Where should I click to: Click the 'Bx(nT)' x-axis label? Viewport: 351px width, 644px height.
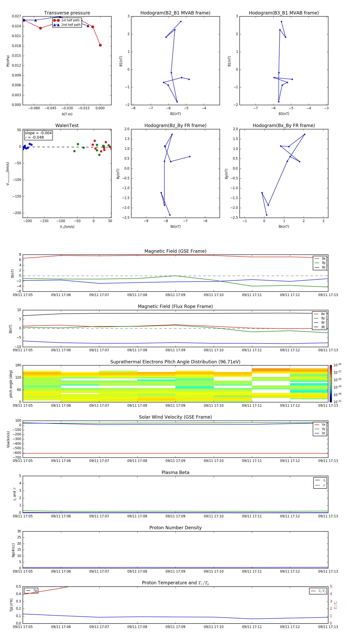pos(284,227)
